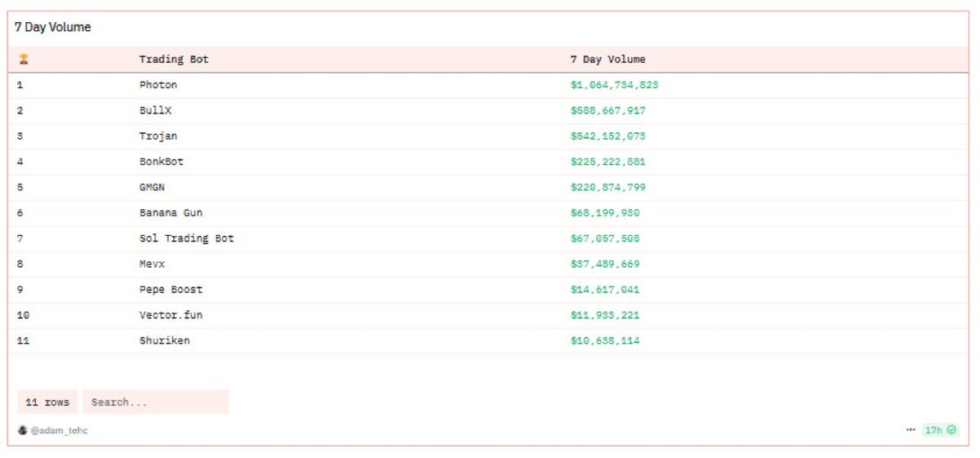Click rank number 7 in Sol Trading Bot row
This screenshot has height=458, width=980.
pyautogui.click(x=20, y=238)
